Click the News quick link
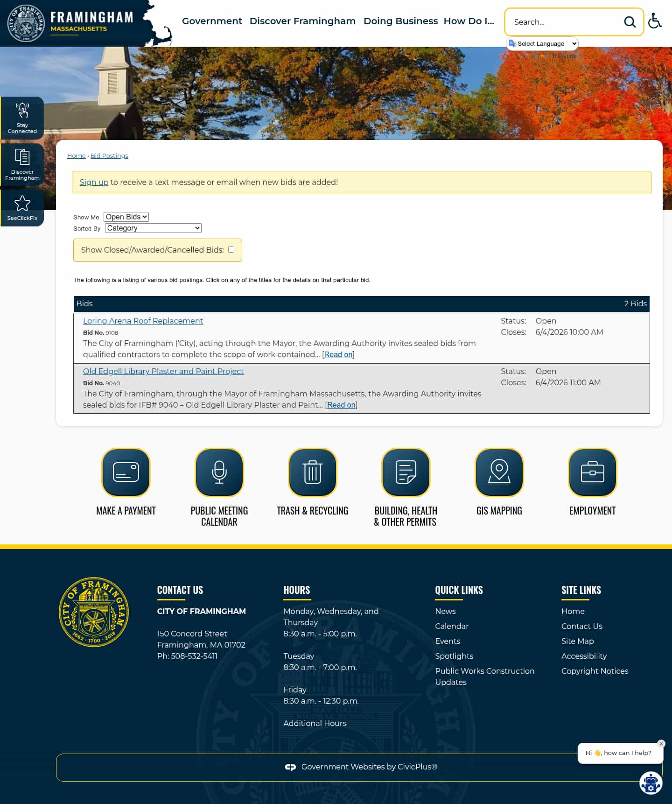Viewport: 672px width, 804px height. click(445, 611)
